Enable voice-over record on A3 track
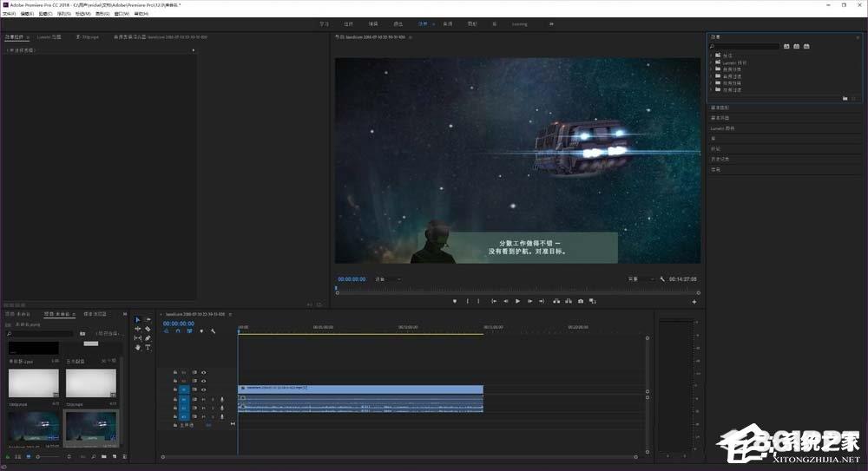This screenshot has height=471, width=868. [x=222, y=416]
